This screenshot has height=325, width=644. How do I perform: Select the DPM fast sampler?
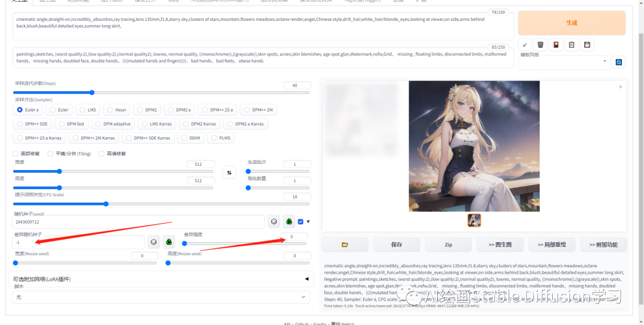(x=72, y=123)
